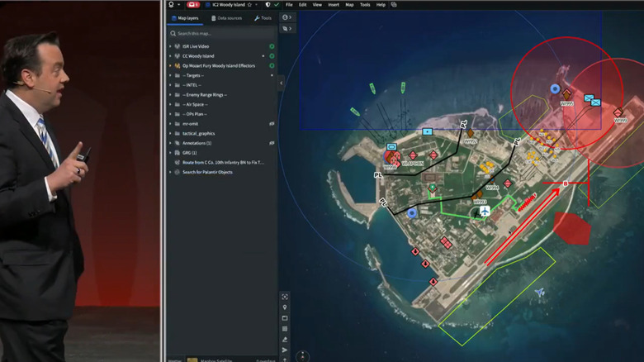Viewport: 644px width, 362px height.
Task: Click the shield security icon
Action: pyautogui.click(x=268, y=5)
